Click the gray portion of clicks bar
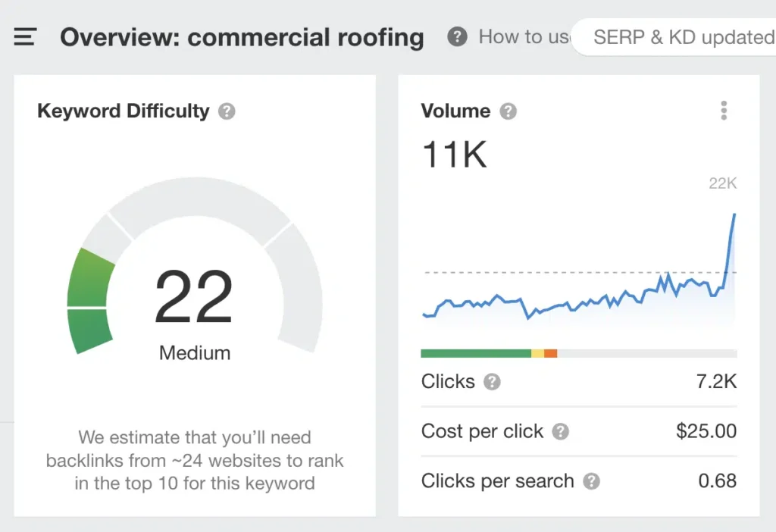The height and width of the screenshot is (532, 776). click(x=646, y=353)
